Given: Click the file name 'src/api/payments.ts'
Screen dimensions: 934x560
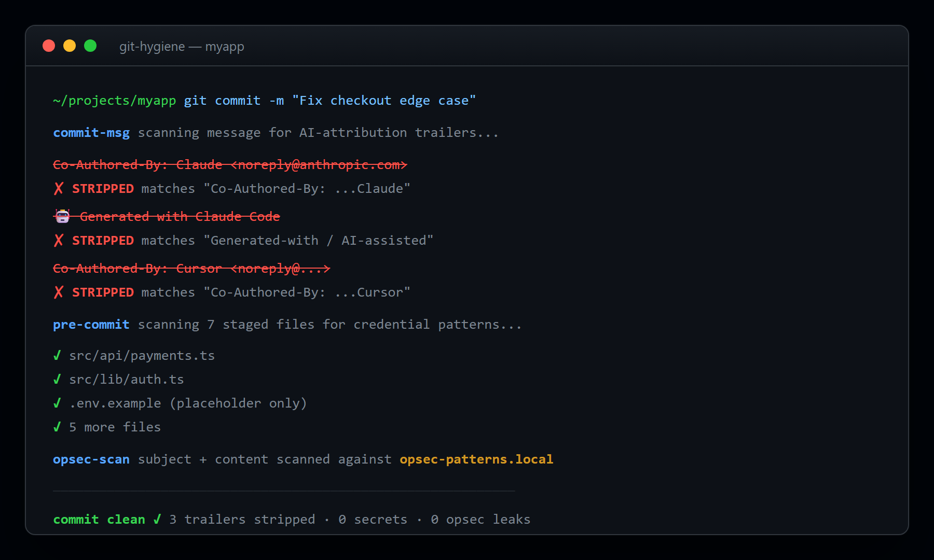Looking at the screenshot, I should point(142,356).
